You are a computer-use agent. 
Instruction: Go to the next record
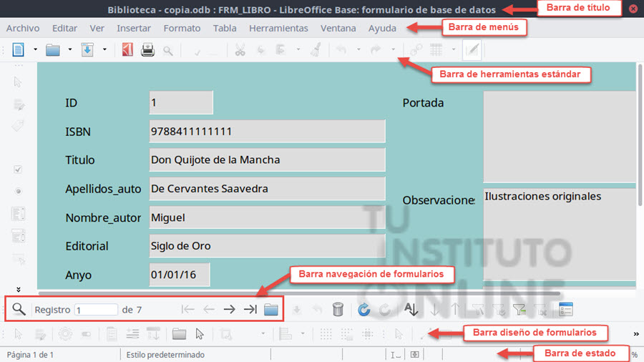click(x=230, y=309)
